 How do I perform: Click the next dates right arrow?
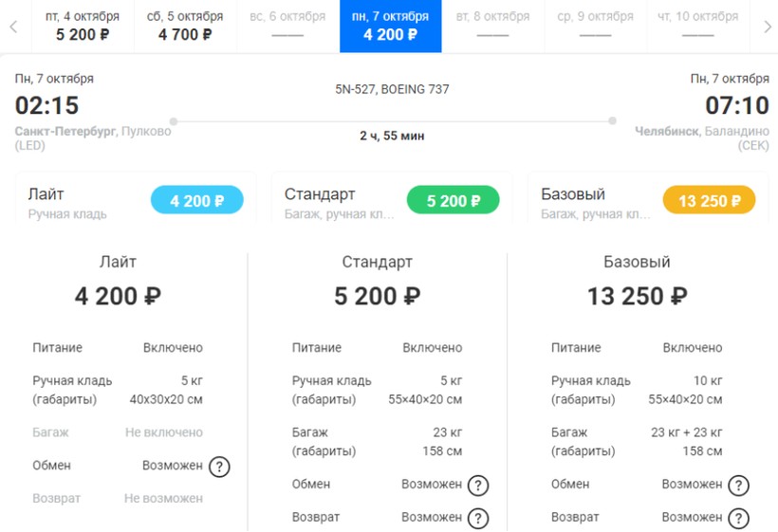(767, 27)
